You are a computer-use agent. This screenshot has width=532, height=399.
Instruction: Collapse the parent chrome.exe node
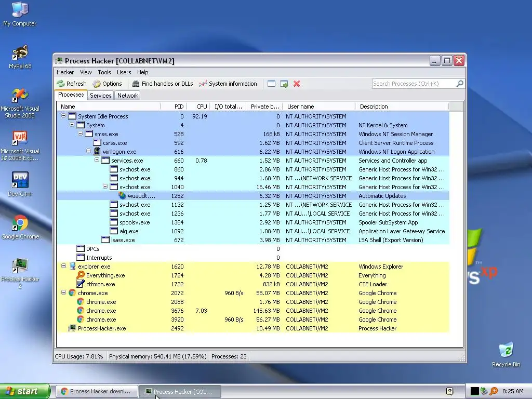(63, 292)
